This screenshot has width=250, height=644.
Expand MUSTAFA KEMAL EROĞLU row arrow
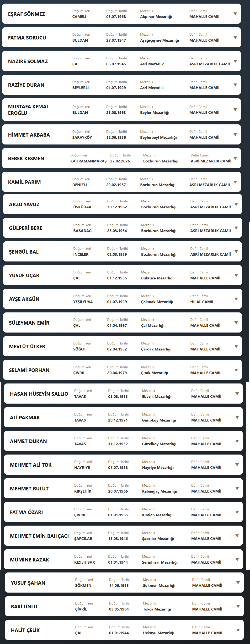235,110
